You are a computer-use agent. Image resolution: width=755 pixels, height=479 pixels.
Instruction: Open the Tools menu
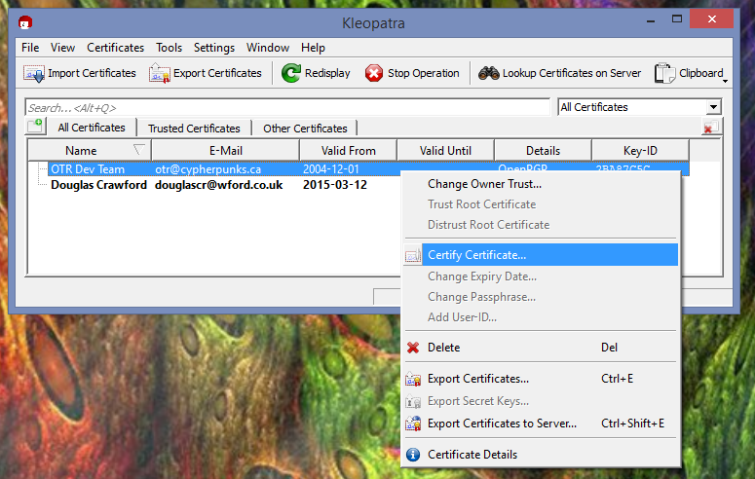[x=169, y=48]
